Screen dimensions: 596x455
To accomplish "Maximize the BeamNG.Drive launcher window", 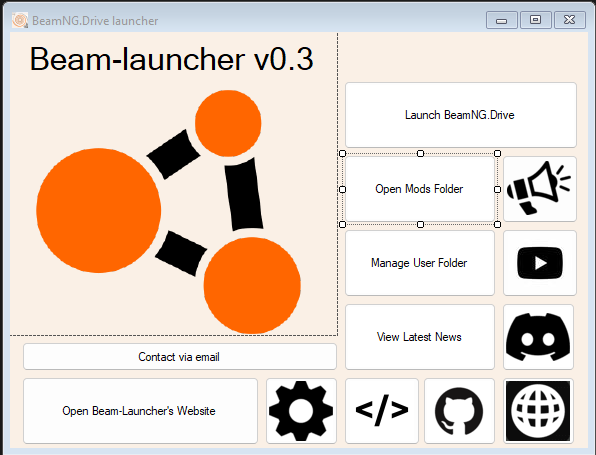I will (x=536, y=20).
